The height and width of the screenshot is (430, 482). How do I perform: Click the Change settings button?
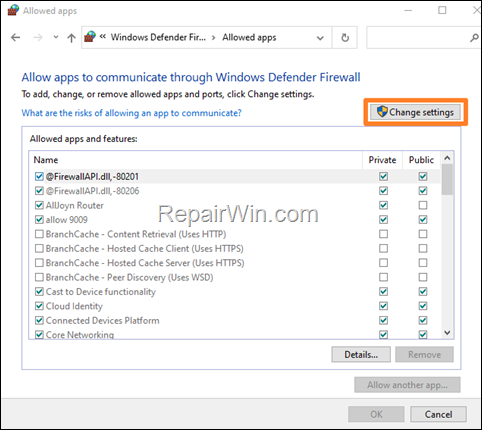[415, 112]
